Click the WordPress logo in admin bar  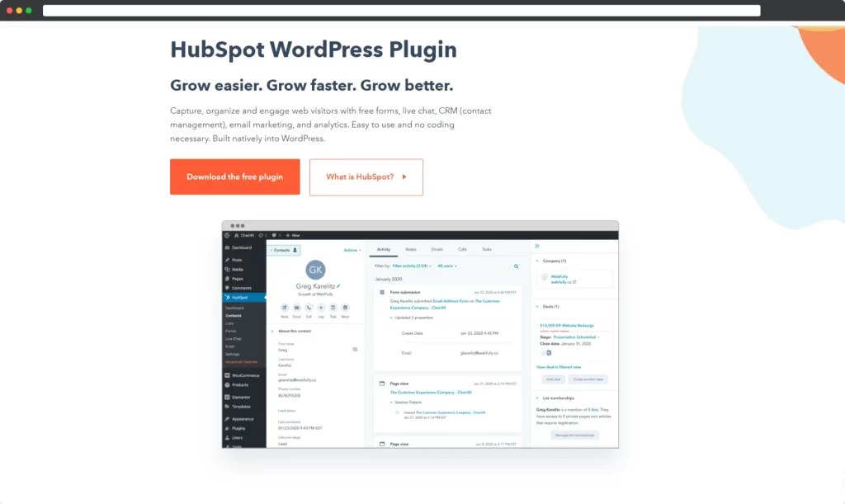pos(227,235)
